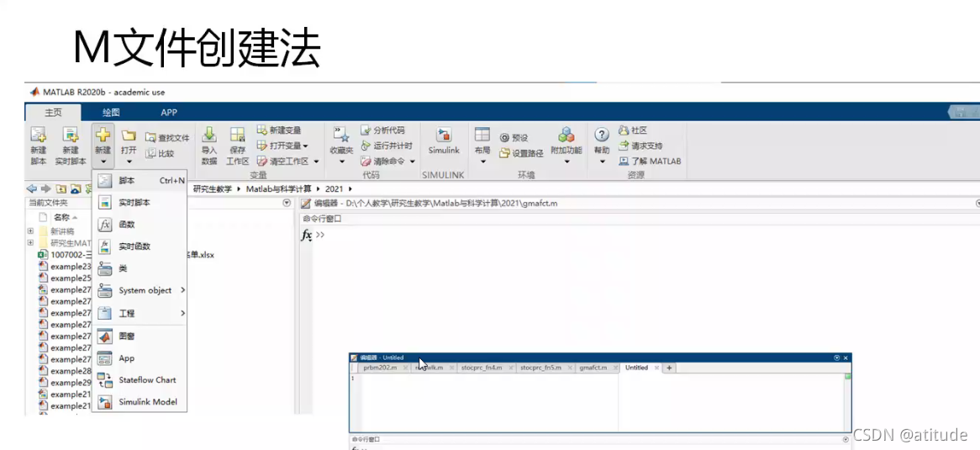Choose Simulink Model in the dropdown menu
Viewport: 980px width, 450px height.
coord(148,402)
